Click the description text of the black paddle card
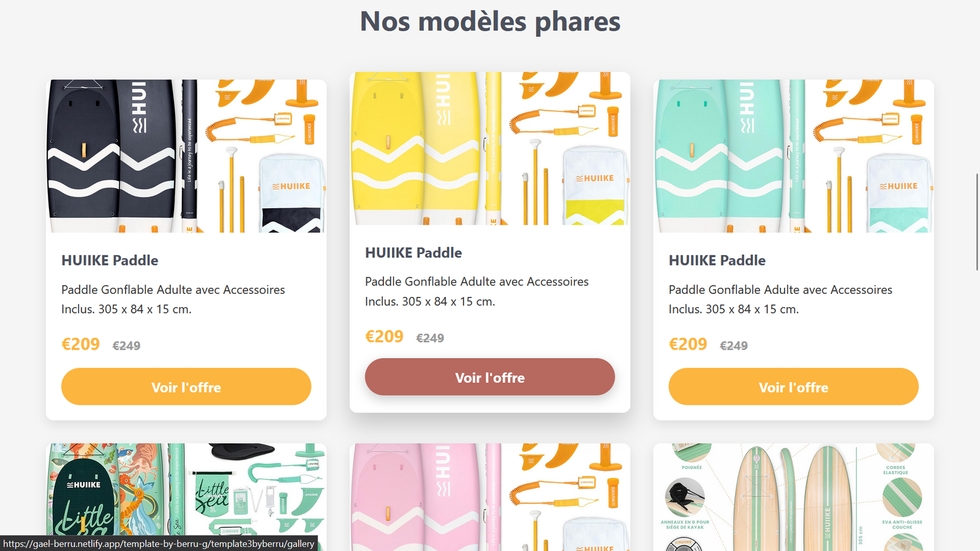Viewport: 980px width, 551px height. tap(173, 299)
